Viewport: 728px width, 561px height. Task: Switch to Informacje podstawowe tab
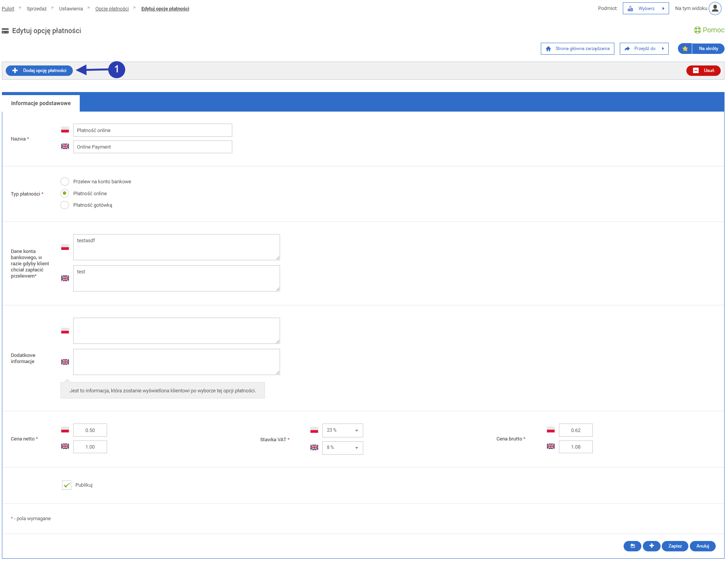[41, 103]
